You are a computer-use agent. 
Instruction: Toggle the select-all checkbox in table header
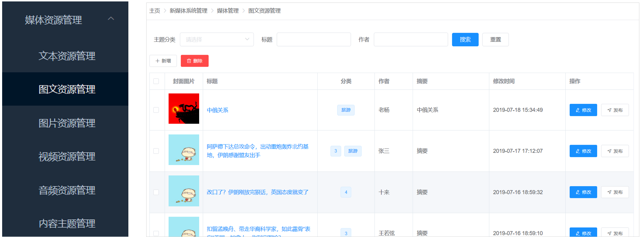pyautogui.click(x=156, y=81)
